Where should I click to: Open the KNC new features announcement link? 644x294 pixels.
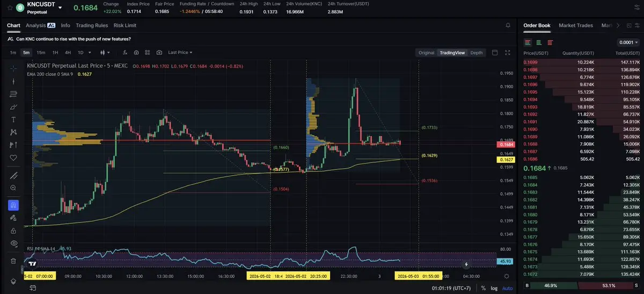(73, 39)
